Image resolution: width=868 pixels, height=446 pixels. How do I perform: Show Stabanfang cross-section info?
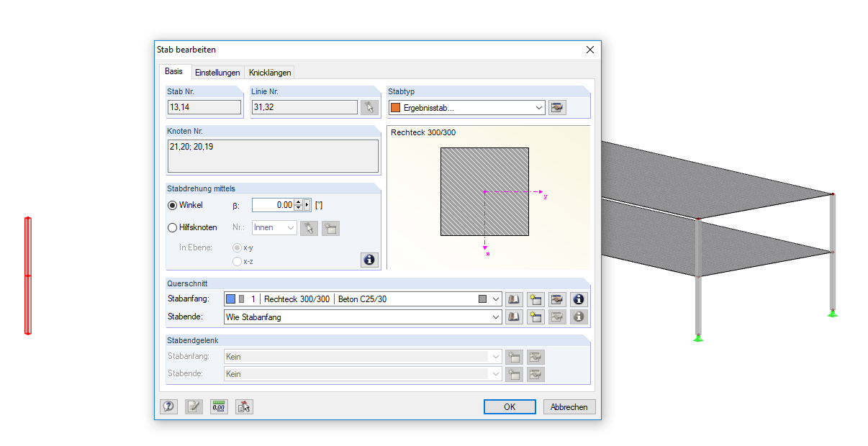click(x=579, y=299)
